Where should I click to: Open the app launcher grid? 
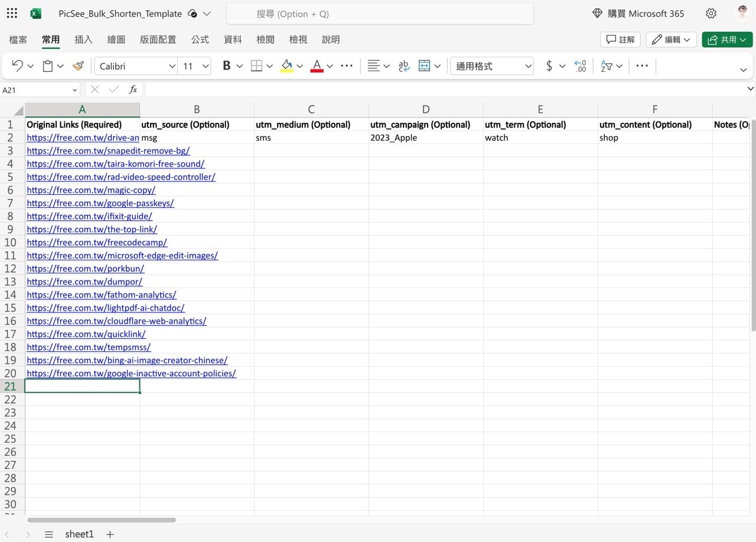click(12, 13)
